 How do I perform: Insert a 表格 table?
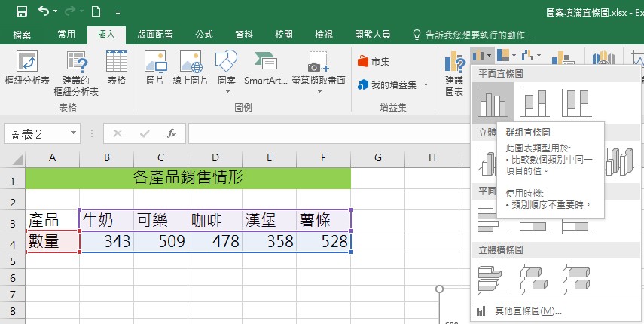point(117,68)
